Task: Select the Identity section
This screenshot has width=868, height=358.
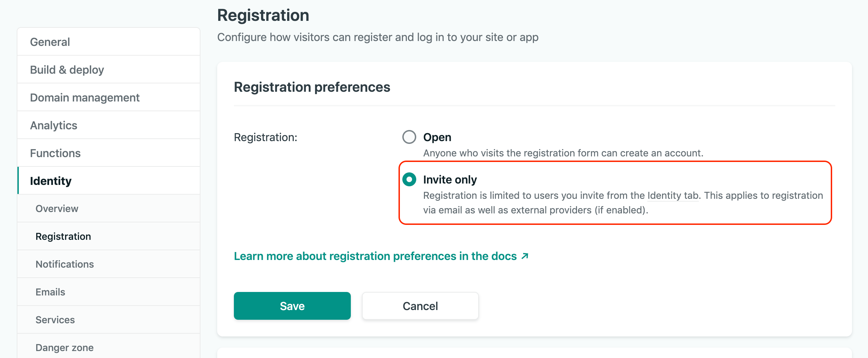Action: click(51, 180)
